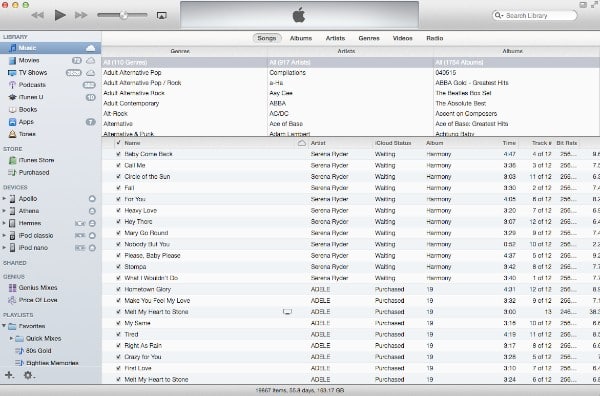Open Apps library
The image size is (600, 396).
[26, 122]
